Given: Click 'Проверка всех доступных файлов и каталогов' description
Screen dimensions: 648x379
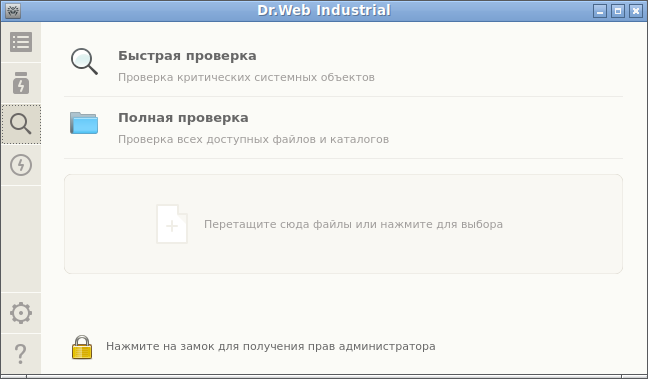Looking at the screenshot, I should (x=253, y=139).
